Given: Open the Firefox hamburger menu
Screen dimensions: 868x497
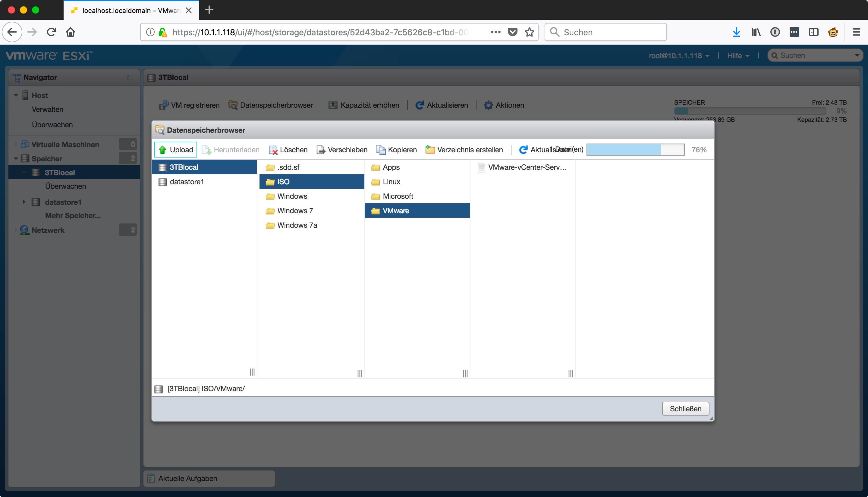Looking at the screenshot, I should [856, 32].
